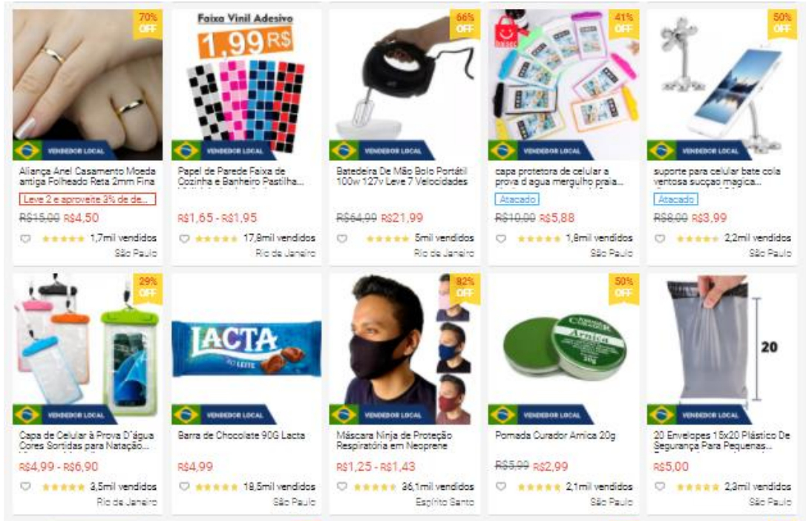Tap heart on capa protetora de celular item

coord(501,239)
